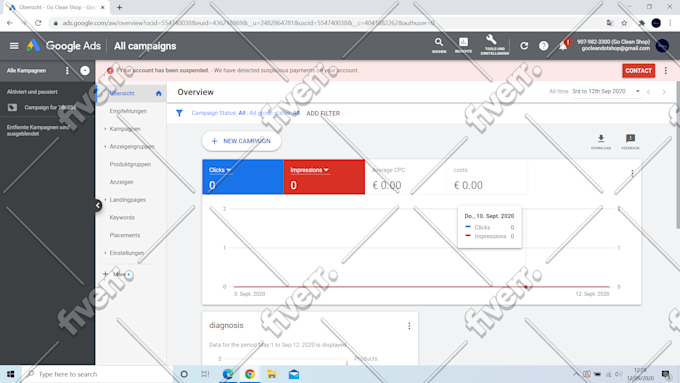This screenshot has height=383, width=680.
Task: Open the Übersicht overview tab
Action: tap(131, 93)
